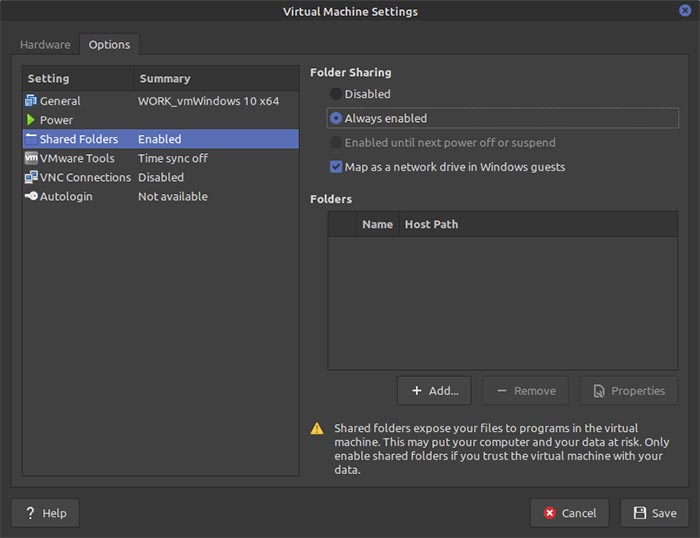Select the Power settings row
The height and width of the screenshot is (538, 700).
pos(161,120)
